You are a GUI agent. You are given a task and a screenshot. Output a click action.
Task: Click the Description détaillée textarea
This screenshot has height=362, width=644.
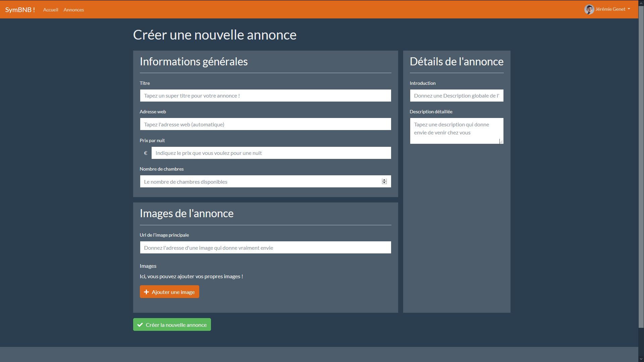(x=454, y=131)
